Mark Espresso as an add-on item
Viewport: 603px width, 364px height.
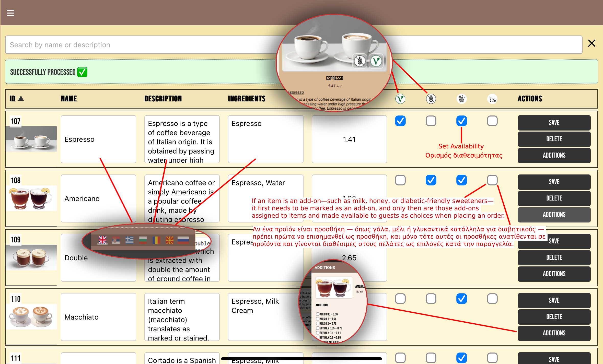[x=492, y=121]
